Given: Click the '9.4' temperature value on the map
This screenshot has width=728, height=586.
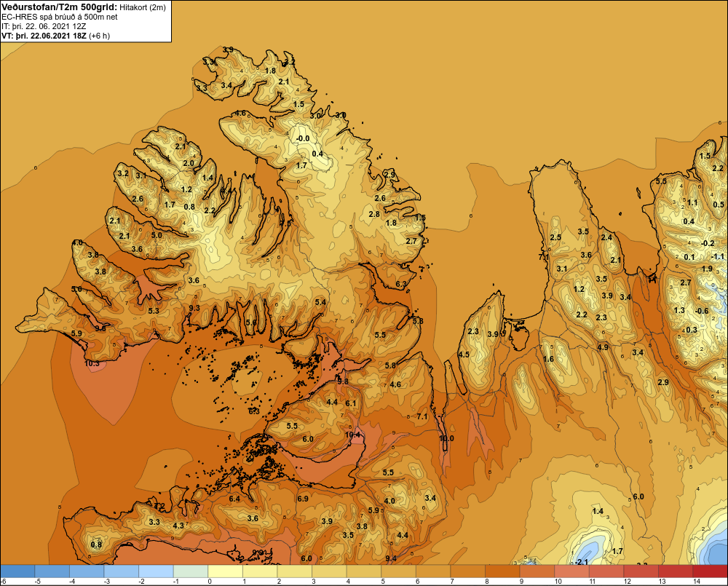Looking at the screenshot, I should 391,558.
